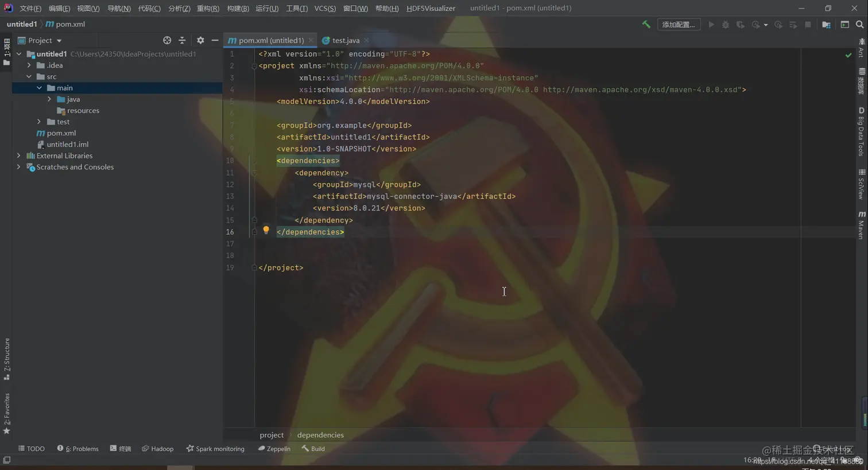The image size is (868, 470).
Task: Open the Big Data Tools window
Action: (x=861, y=131)
